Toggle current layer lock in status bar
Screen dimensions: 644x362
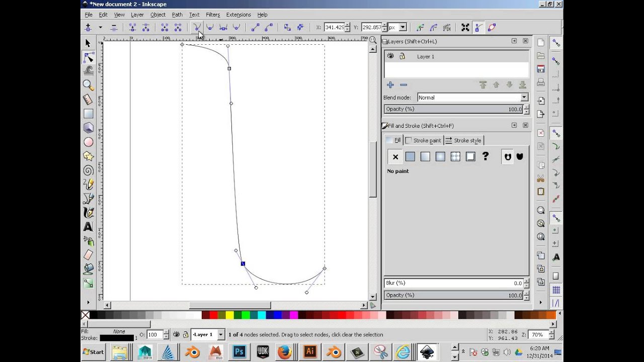coord(186,334)
